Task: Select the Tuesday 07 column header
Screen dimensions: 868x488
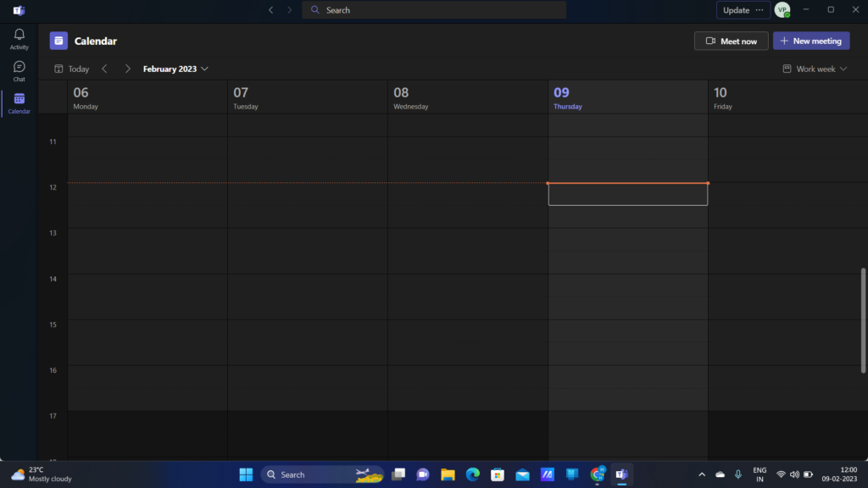Action: click(307, 97)
